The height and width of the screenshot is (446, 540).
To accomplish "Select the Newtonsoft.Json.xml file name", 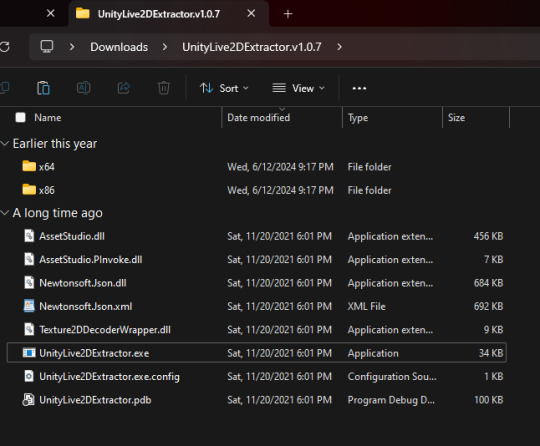I will pyautogui.click(x=86, y=307).
